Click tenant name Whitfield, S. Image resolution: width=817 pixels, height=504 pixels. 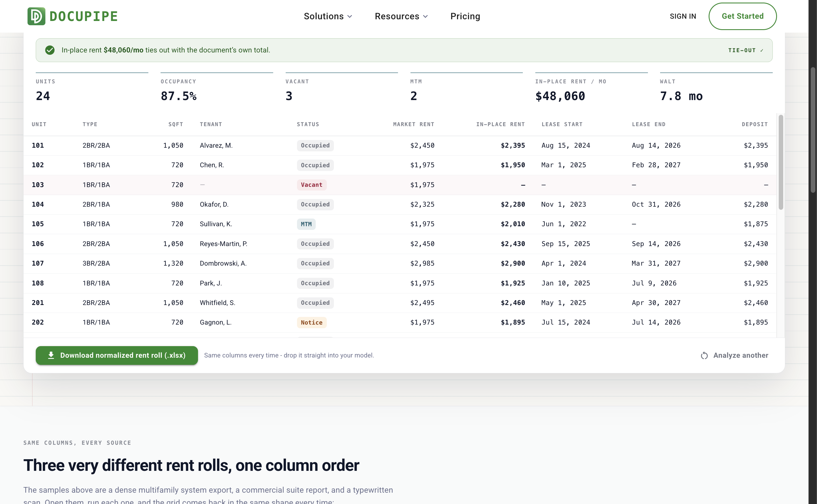218,303
